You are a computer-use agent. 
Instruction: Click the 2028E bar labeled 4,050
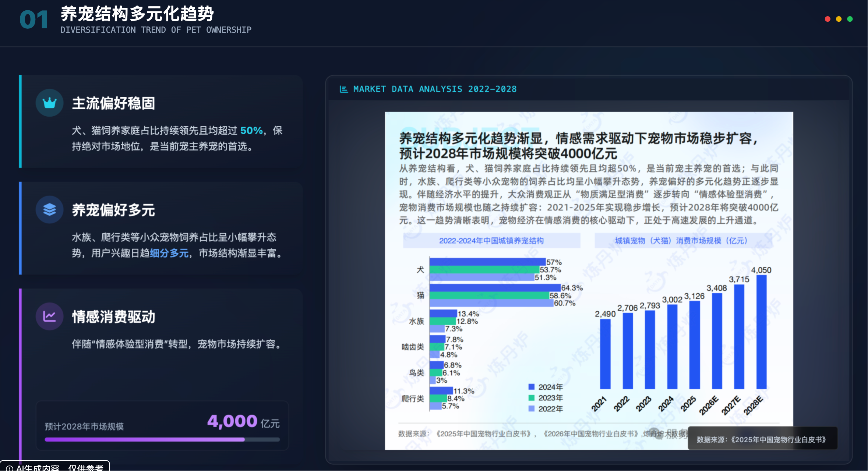click(761, 331)
